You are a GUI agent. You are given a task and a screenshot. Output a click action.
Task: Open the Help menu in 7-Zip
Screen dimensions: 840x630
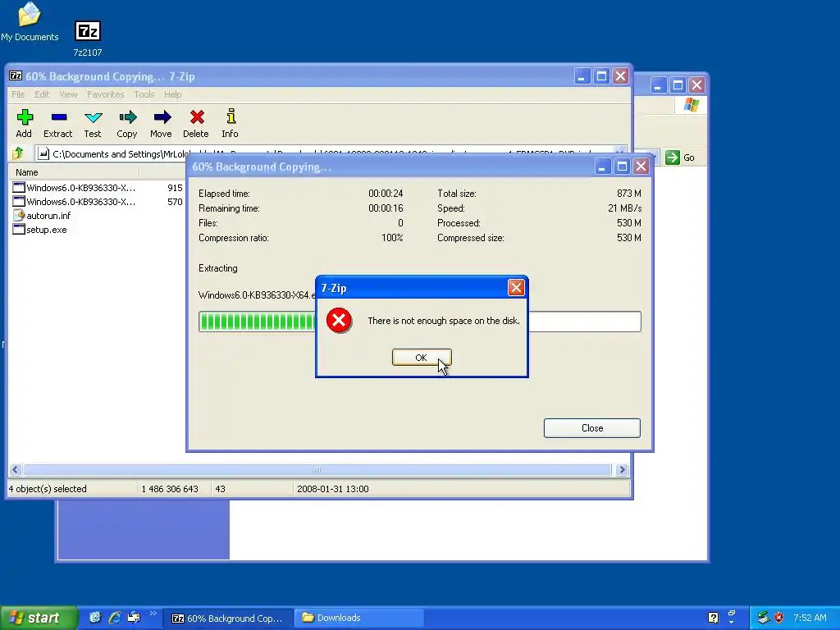tap(172, 94)
